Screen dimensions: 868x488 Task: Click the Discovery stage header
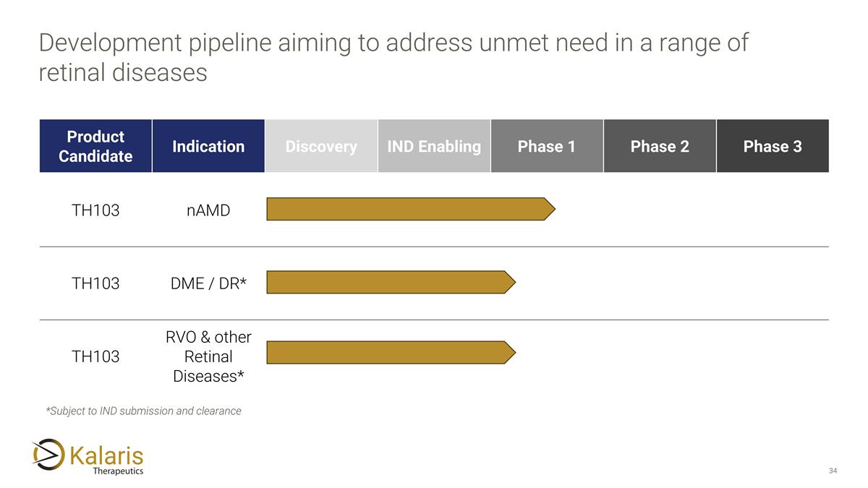coord(321,146)
